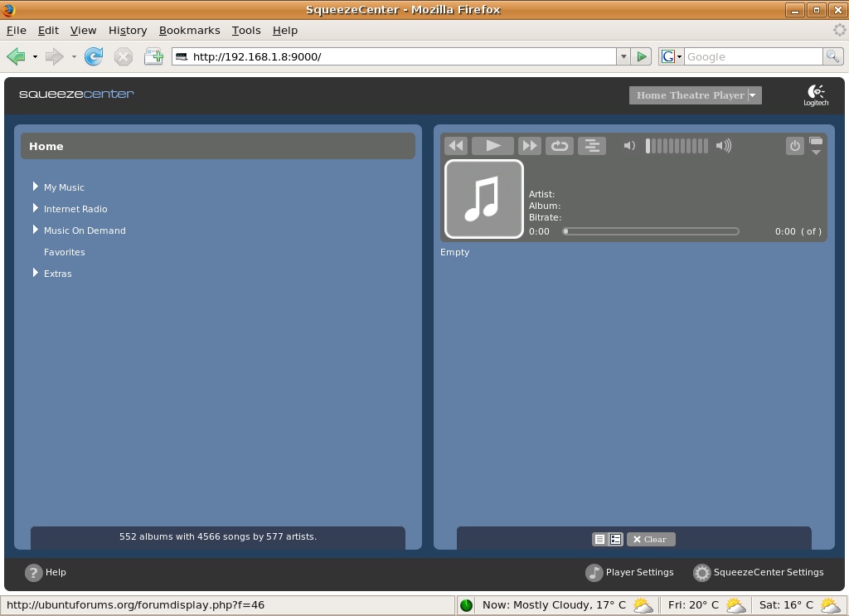Toggle the player power button
849x616 pixels.
(x=794, y=146)
